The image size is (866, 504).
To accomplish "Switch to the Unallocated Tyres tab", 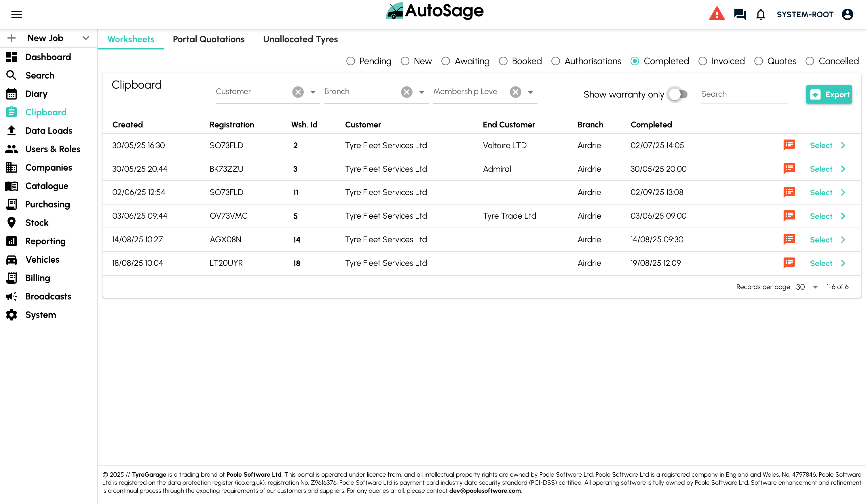I will pyautogui.click(x=300, y=39).
